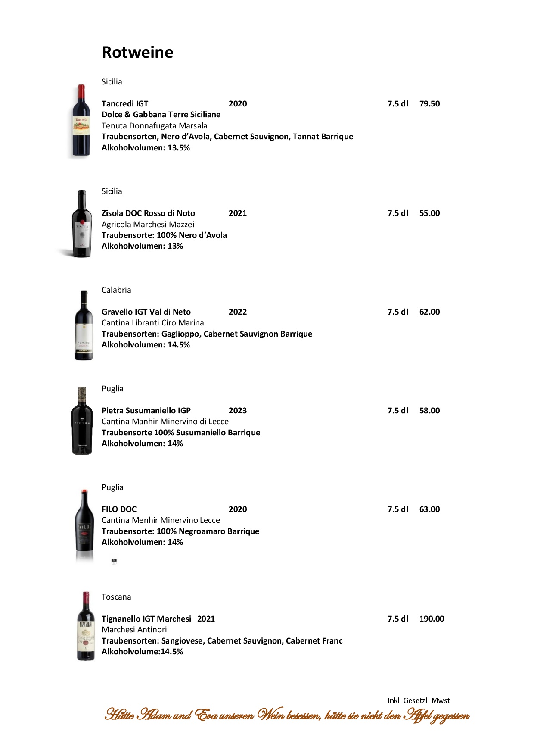Click the 79.50 price of Tancredi
The width and height of the screenshot is (534, 756).
point(429,104)
